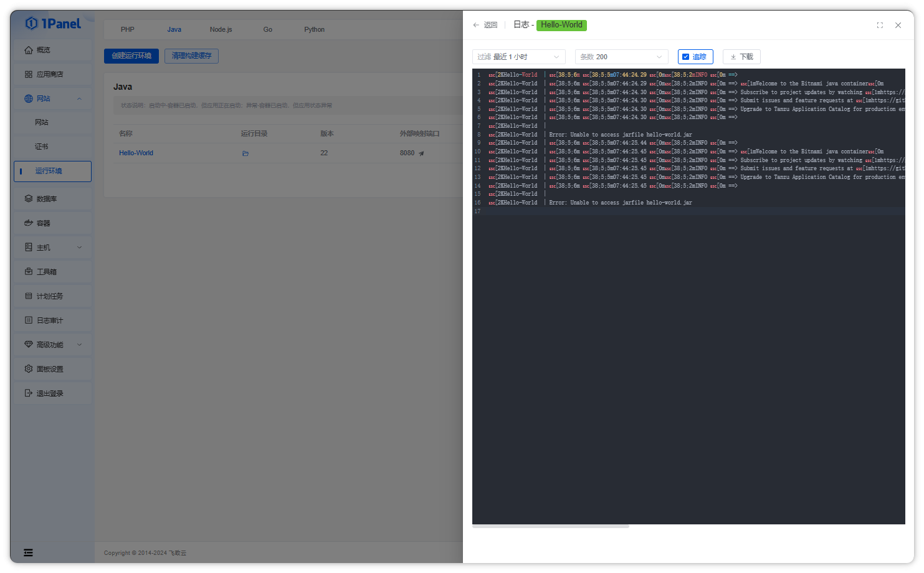The image size is (924, 573).
Task: Expand the 高级功能 submenu chevron
Action: (x=80, y=345)
